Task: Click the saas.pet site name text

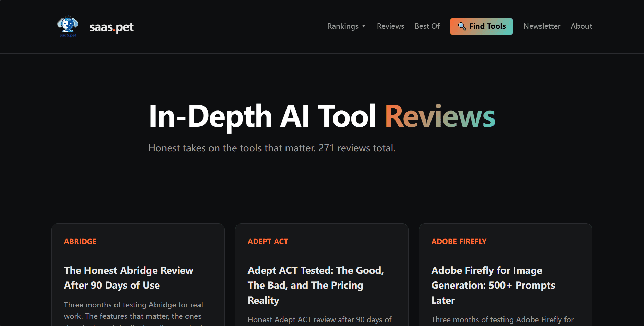Action: point(111,27)
